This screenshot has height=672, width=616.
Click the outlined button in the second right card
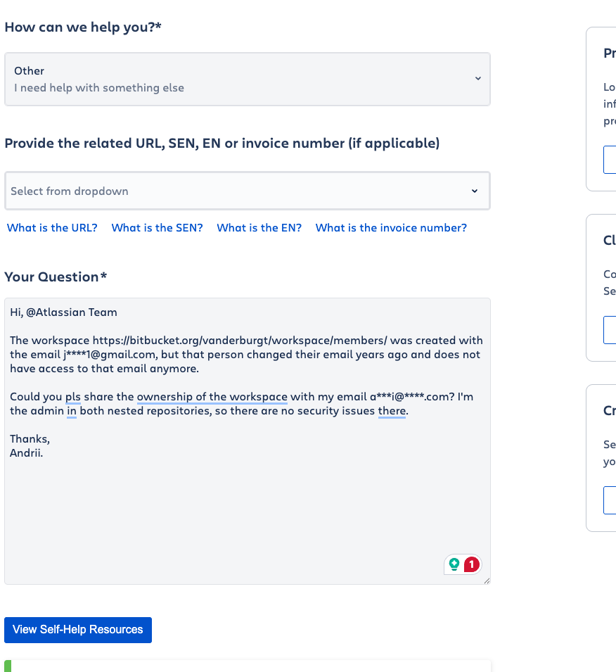pos(610,330)
